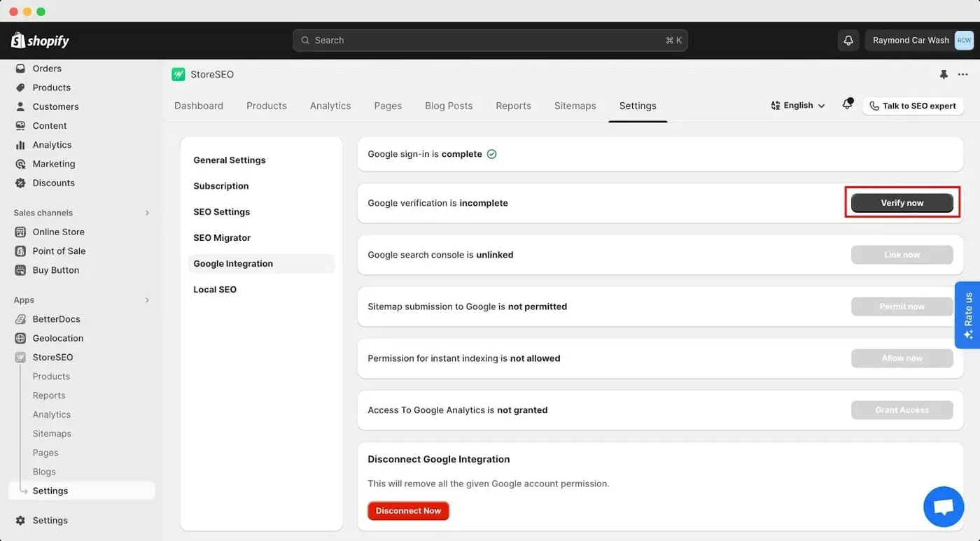980x541 pixels.
Task: Click the green sign-in complete checkmark
Action: click(491, 154)
